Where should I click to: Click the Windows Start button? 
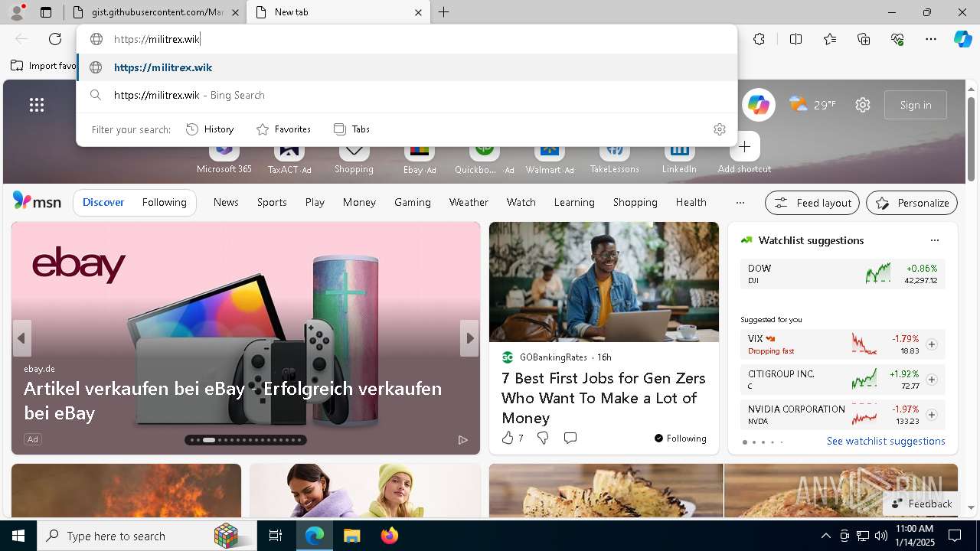coord(18,536)
